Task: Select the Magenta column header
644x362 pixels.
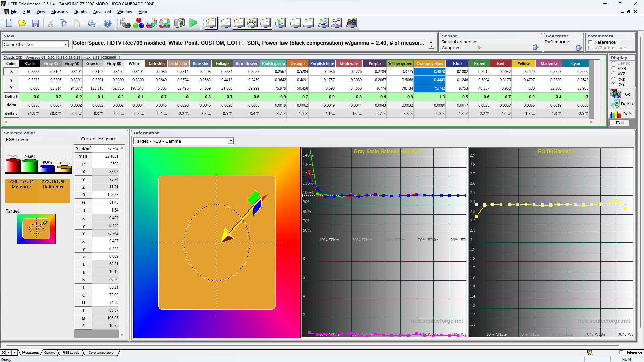Action: click(x=549, y=64)
